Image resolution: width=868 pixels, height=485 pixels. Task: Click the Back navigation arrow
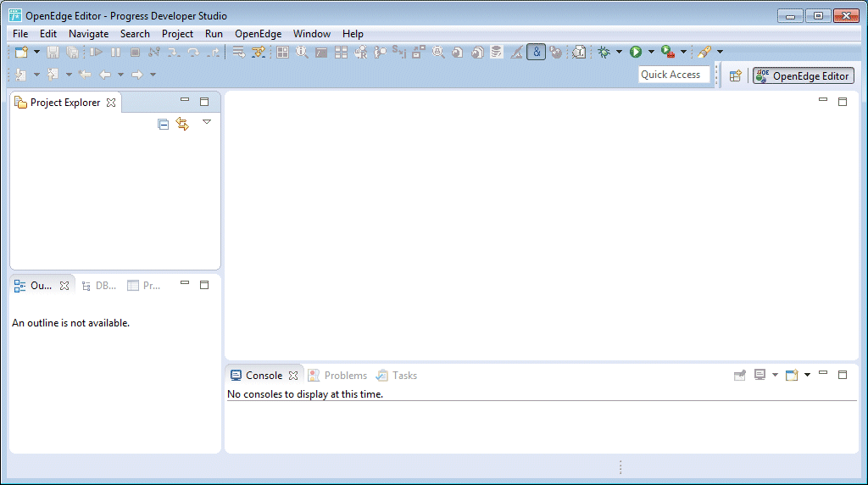point(105,74)
